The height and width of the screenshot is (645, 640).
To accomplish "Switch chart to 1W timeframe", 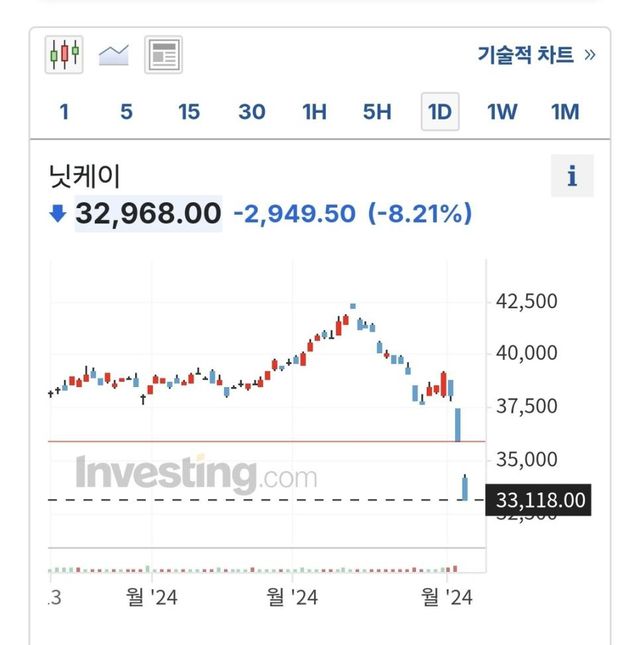I will click(x=502, y=112).
